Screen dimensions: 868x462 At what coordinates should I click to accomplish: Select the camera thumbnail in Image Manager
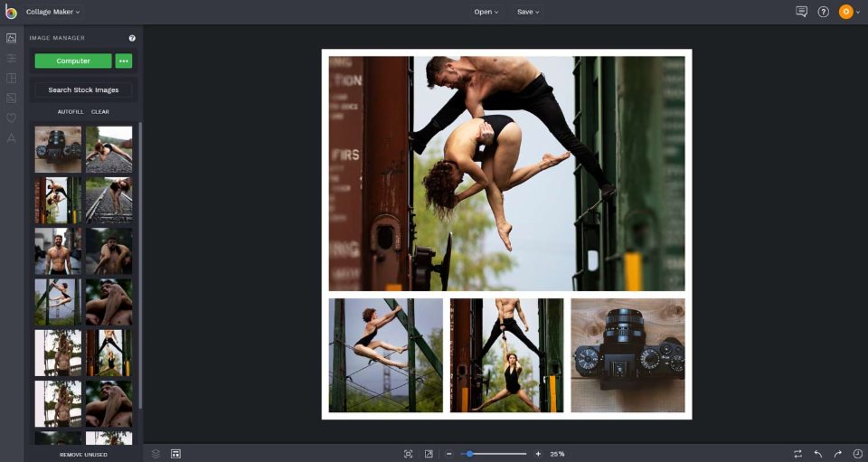[x=58, y=149]
